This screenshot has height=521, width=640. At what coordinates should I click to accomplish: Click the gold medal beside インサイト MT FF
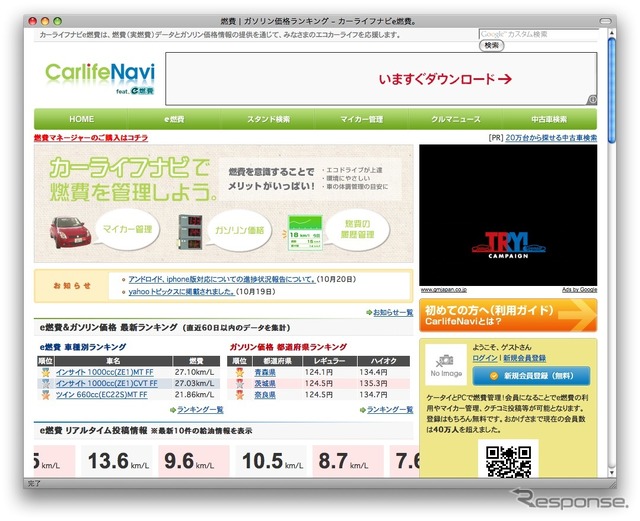tap(45, 372)
